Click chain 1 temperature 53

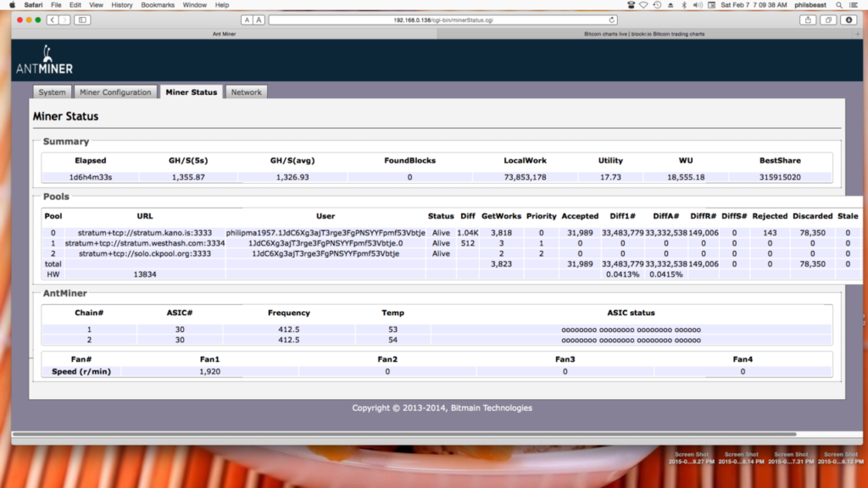pyautogui.click(x=392, y=330)
